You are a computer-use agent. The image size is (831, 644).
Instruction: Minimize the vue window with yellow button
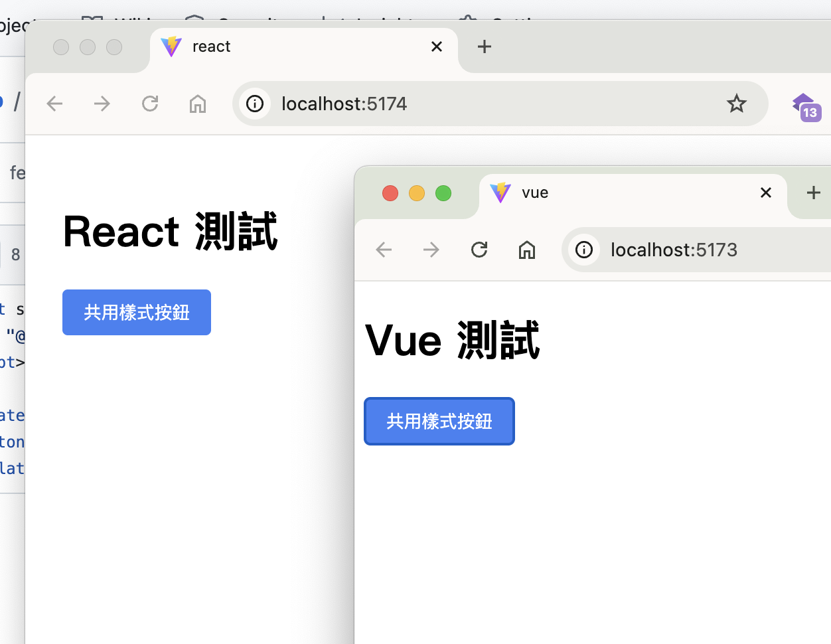[417, 193]
